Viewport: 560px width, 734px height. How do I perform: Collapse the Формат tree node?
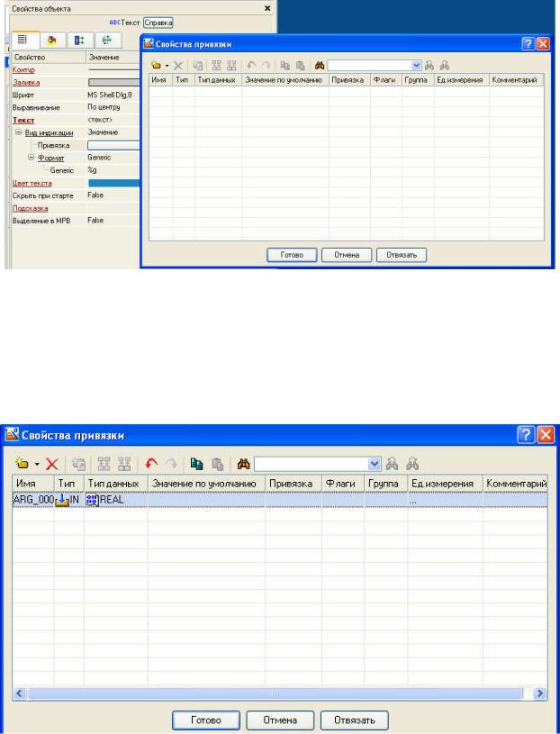tap(32, 158)
